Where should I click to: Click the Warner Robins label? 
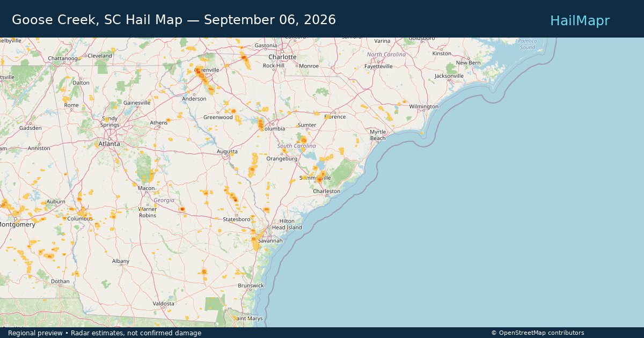point(147,212)
